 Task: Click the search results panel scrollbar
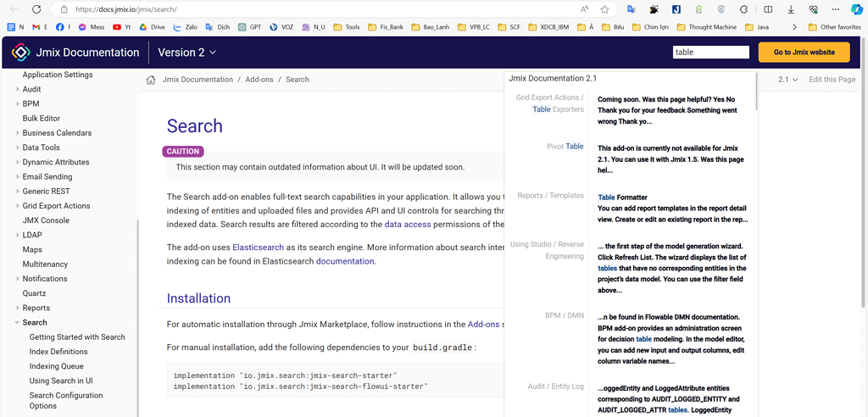coord(755,92)
